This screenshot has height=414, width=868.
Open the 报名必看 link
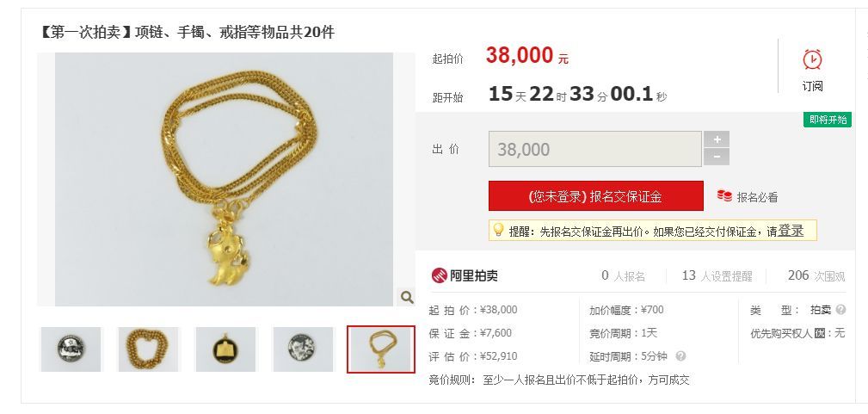(x=757, y=197)
